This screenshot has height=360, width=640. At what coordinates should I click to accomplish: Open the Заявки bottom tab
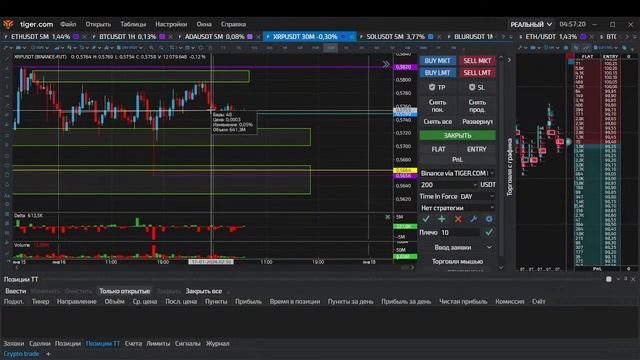[13, 344]
